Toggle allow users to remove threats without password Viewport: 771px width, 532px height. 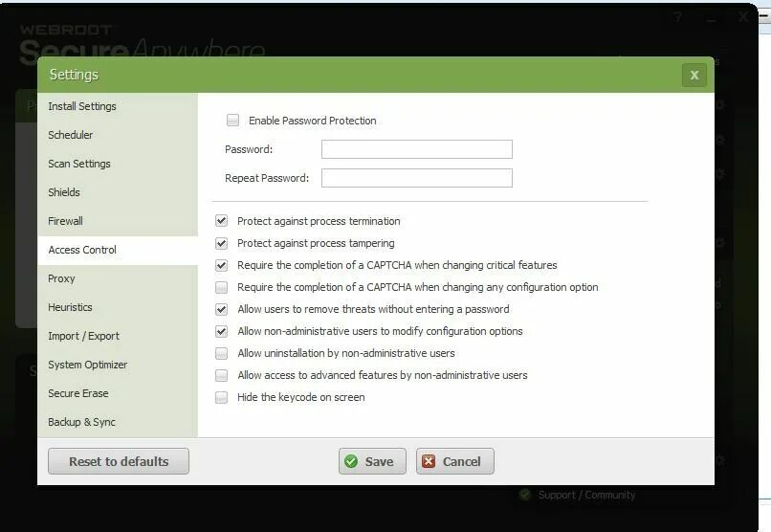pyautogui.click(x=222, y=309)
